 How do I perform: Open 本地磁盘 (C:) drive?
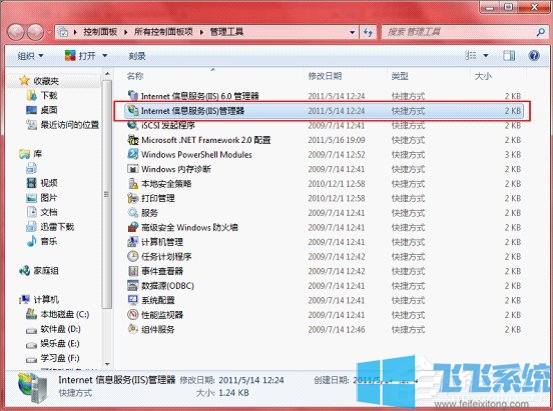[65, 314]
